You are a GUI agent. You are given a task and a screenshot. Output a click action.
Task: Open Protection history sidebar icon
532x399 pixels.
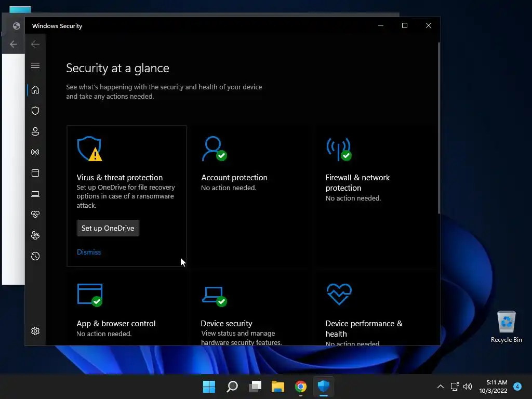35,256
